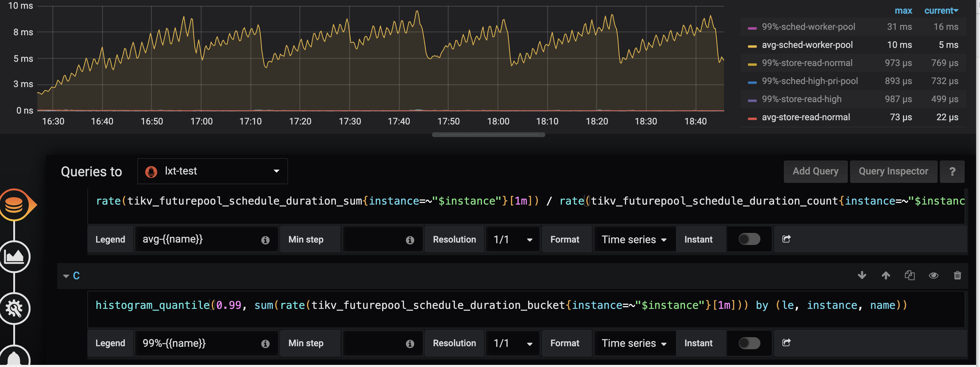The height and width of the screenshot is (367, 980).
Task: Move query C up
Action: pos(886,275)
